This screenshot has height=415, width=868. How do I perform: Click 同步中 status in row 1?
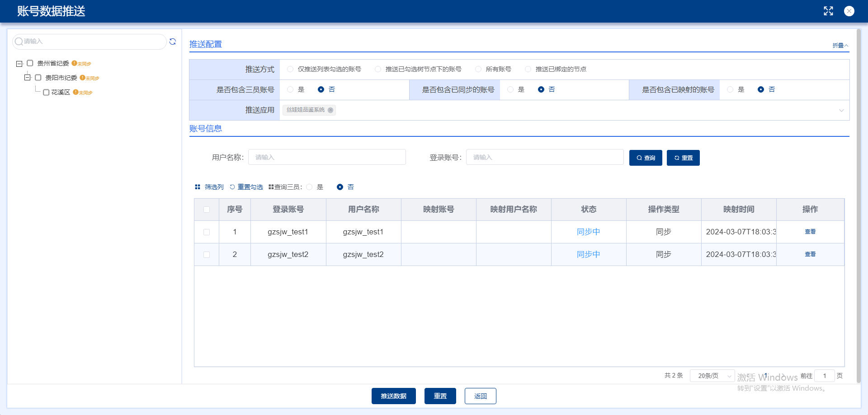coord(589,232)
